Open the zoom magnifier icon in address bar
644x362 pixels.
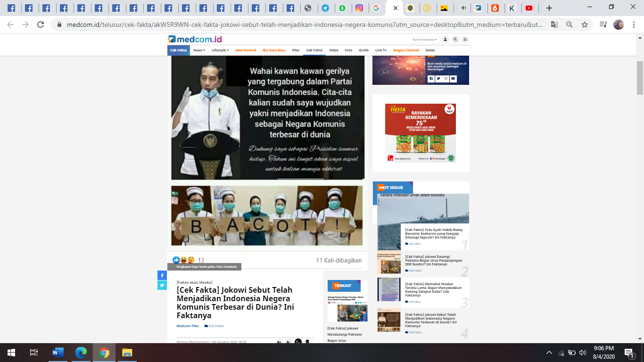click(x=570, y=25)
